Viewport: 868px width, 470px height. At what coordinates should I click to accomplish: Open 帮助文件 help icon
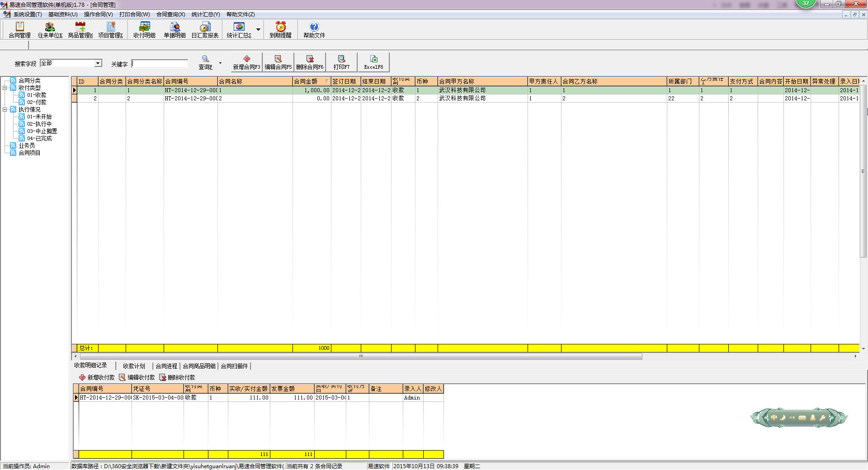pos(314,30)
